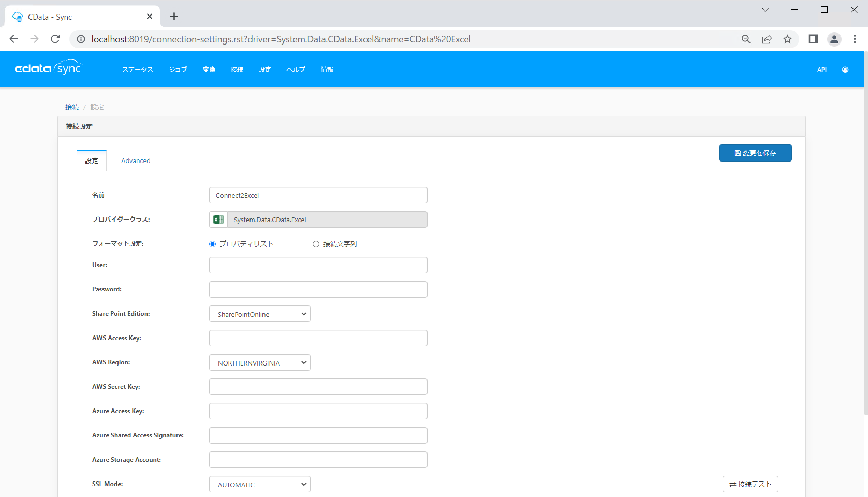Image resolution: width=868 pixels, height=497 pixels.
Task: Toggle the browser side panel
Action: pos(813,39)
